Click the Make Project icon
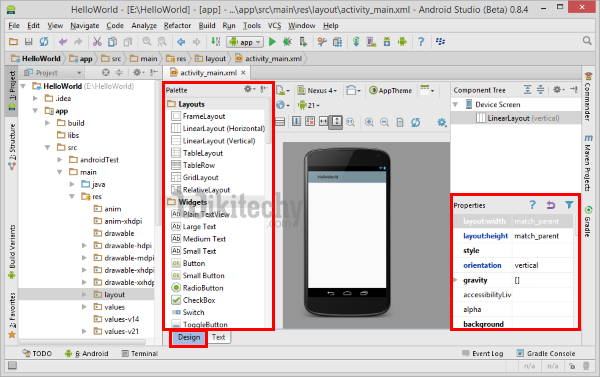 (216, 42)
